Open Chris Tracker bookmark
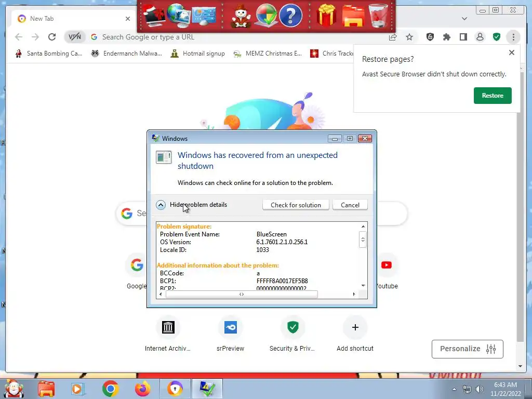The image size is (532, 399). click(331, 54)
